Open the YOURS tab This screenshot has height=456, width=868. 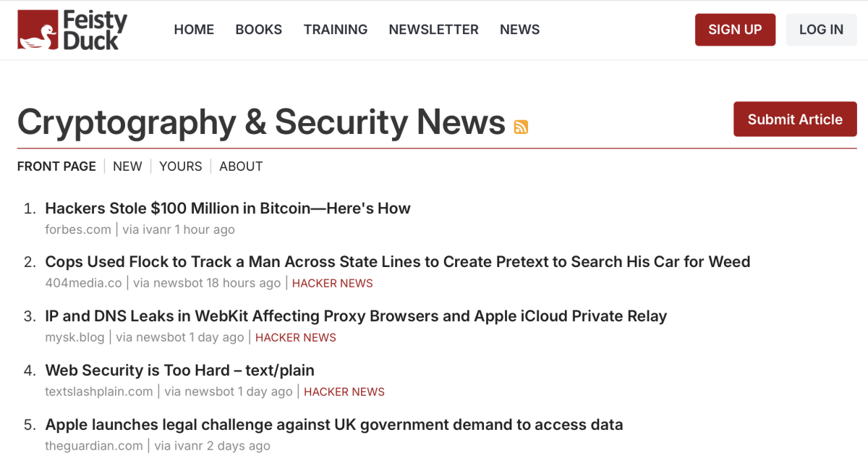(x=181, y=166)
